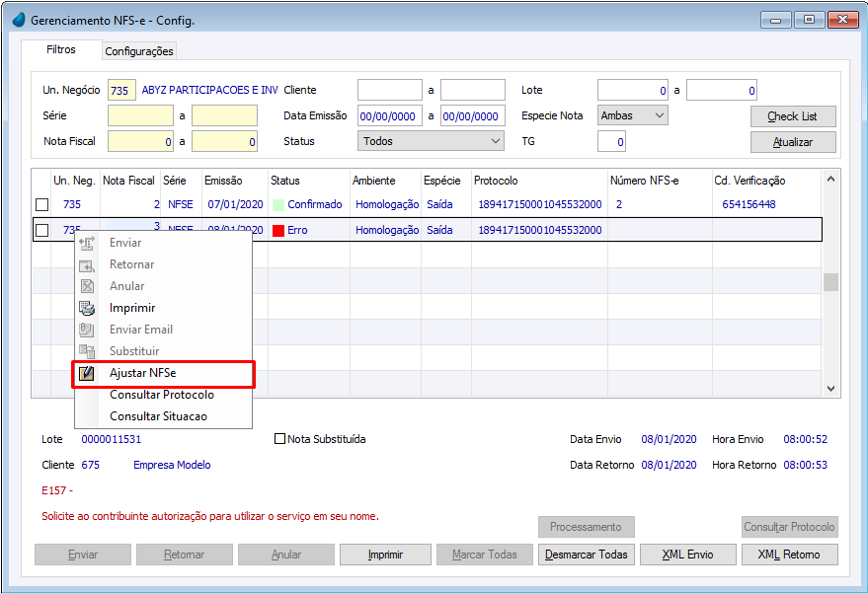Click the grid scrollbar down arrow

pos(830,389)
